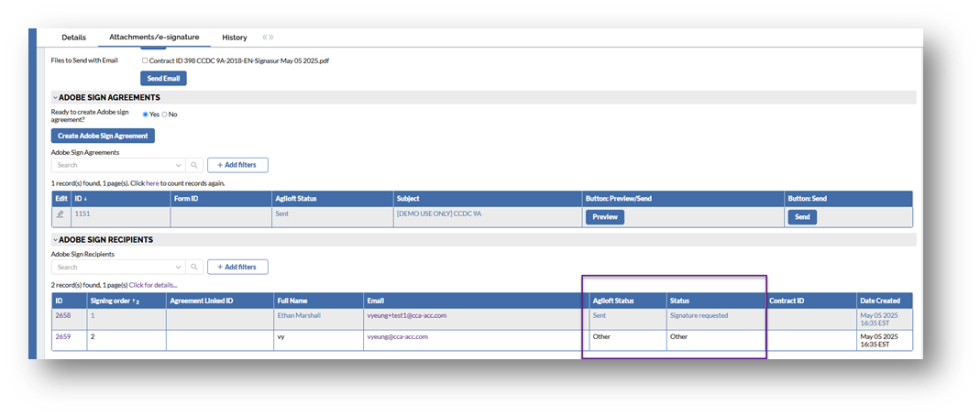Screen dimensions: 980x416
Task: Click the Create Adobe Sign Agreement button
Action: 103,136
